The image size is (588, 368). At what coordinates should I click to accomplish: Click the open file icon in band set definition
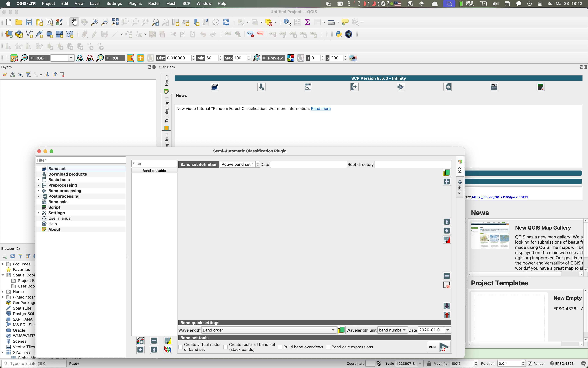click(x=447, y=173)
